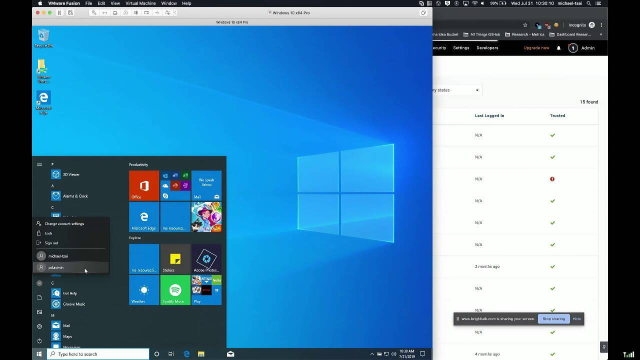This screenshot has width=640, height=360.
Task: Sort by 'Last Logged In' column
Action: click(489, 116)
